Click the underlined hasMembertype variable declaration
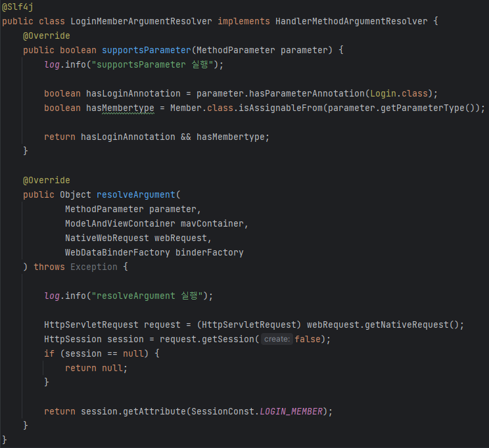The height and width of the screenshot is (448, 489). coord(120,108)
